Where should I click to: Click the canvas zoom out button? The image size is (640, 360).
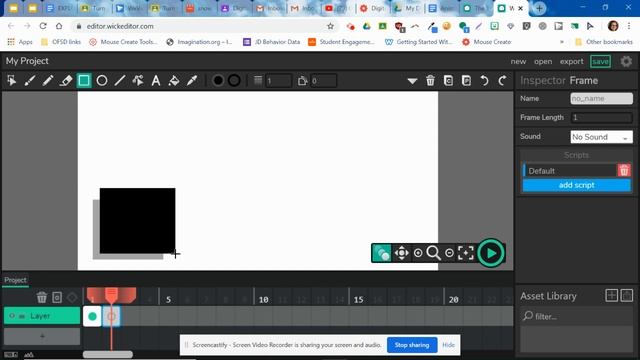click(x=449, y=253)
